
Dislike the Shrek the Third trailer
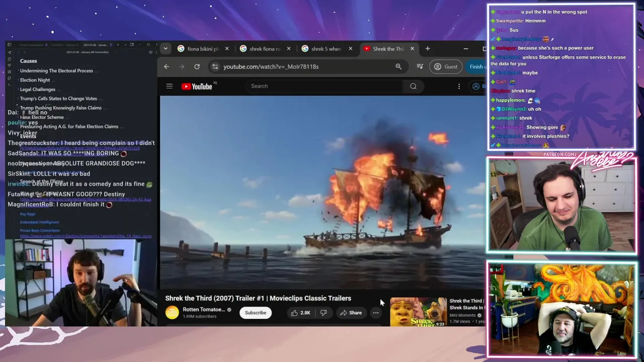click(324, 313)
